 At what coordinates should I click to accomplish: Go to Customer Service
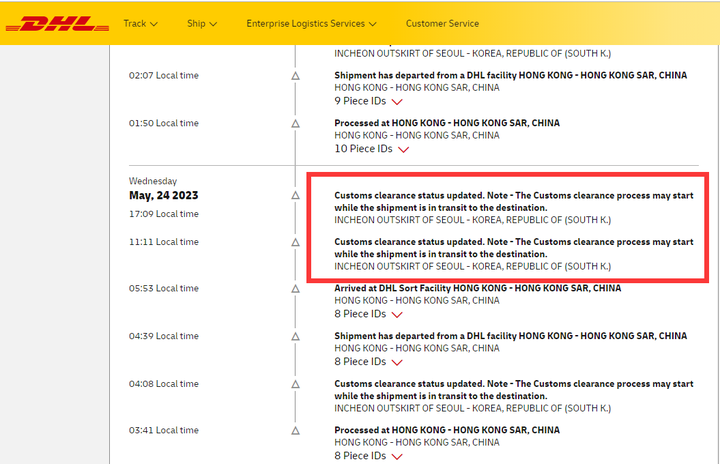click(442, 23)
